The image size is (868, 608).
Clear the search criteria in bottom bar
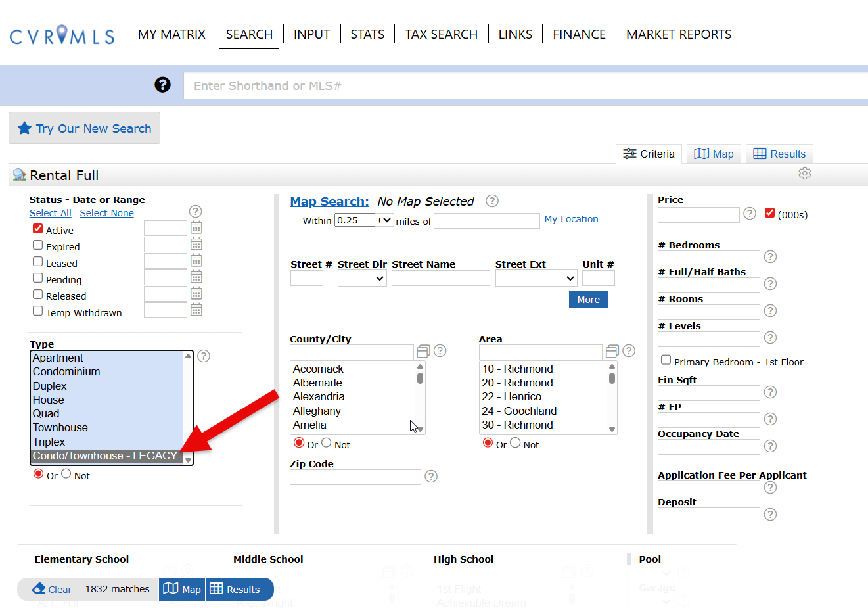[52, 589]
